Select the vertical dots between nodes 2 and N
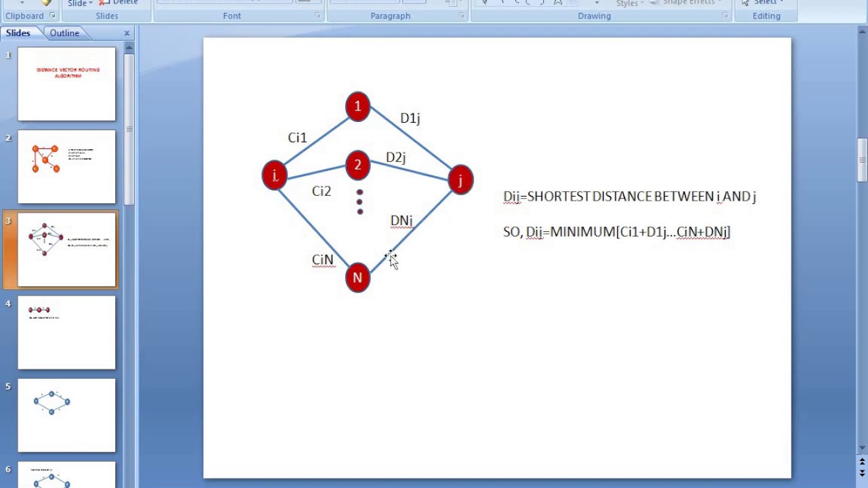Viewport: 868px width, 488px height. [359, 202]
